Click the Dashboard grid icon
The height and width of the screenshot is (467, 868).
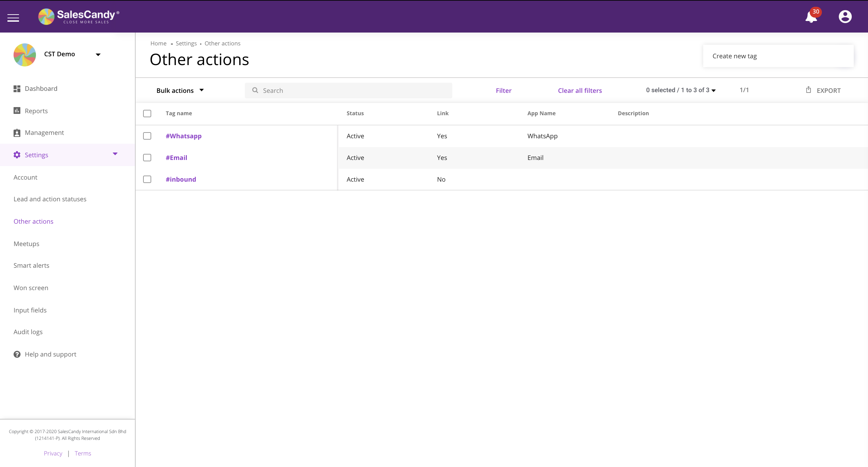[17, 88]
